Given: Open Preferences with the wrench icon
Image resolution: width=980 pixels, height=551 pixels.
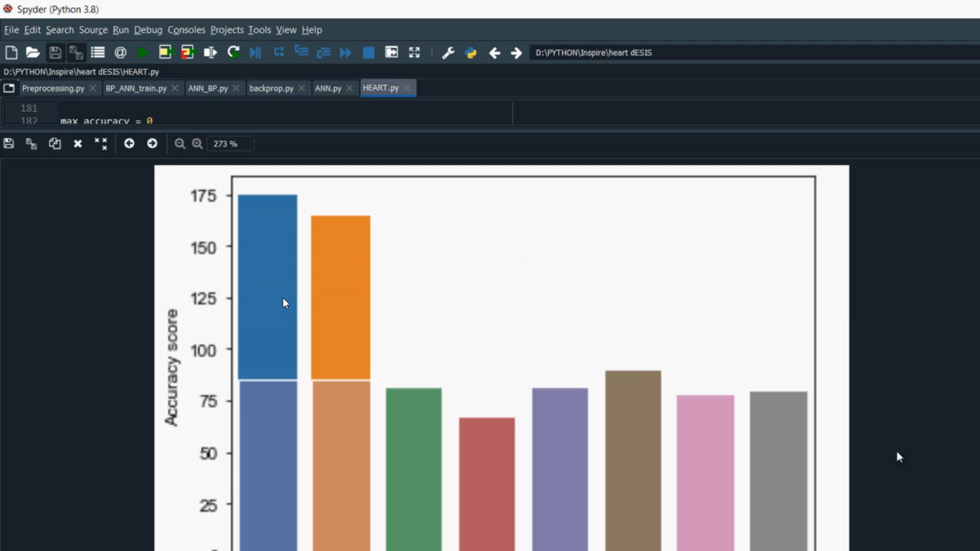Looking at the screenshot, I should (x=448, y=53).
